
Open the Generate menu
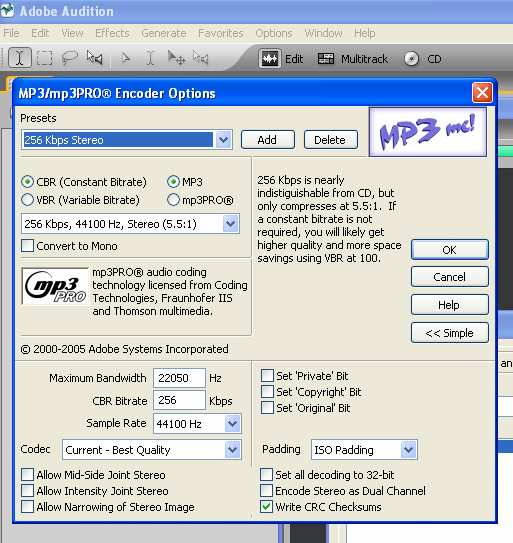pyautogui.click(x=164, y=33)
